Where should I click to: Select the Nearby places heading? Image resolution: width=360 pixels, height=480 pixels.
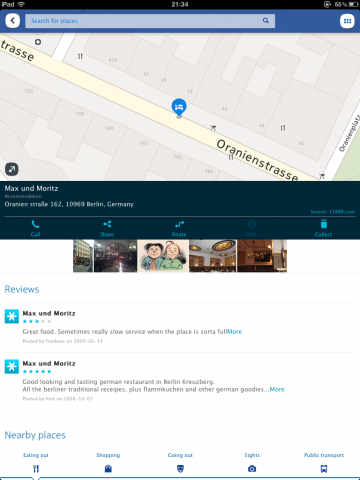(x=35, y=435)
